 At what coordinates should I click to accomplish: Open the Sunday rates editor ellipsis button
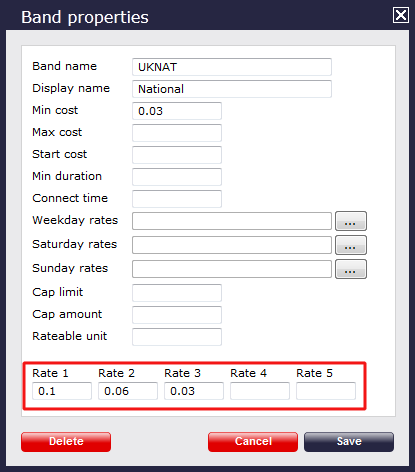pyautogui.click(x=351, y=269)
